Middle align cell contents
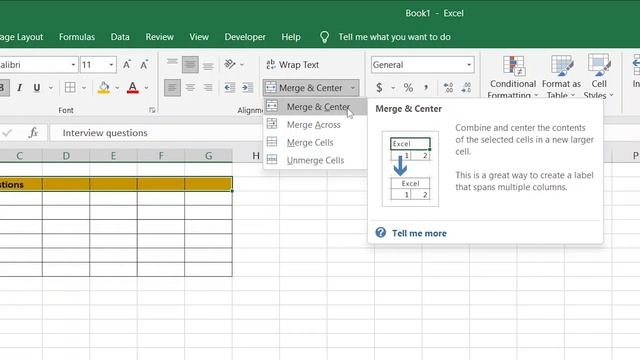The width and height of the screenshot is (640, 360). pos(190,64)
